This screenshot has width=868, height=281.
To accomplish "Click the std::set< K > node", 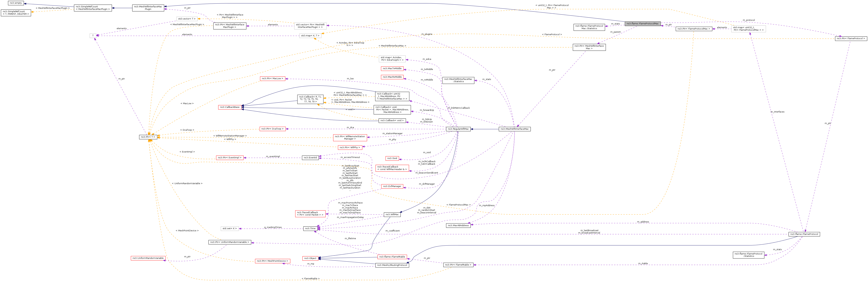I will [229, 228].
